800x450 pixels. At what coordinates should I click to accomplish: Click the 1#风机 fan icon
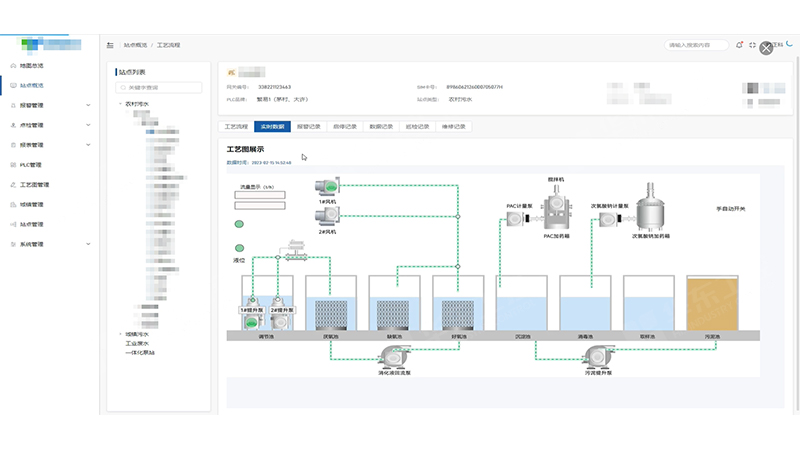click(326, 187)
